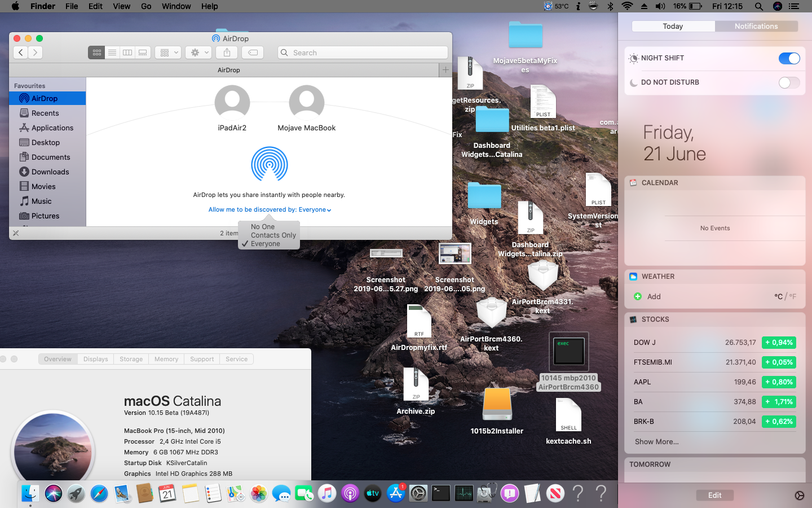Switch Finder to gallery view
Screen dimensions: 812x508
143,52
